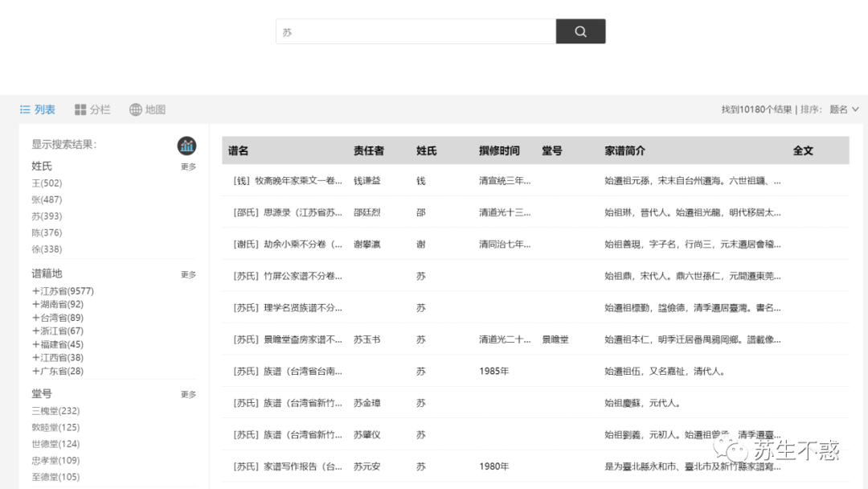Switch to 列表 list view

pos(38,109)
